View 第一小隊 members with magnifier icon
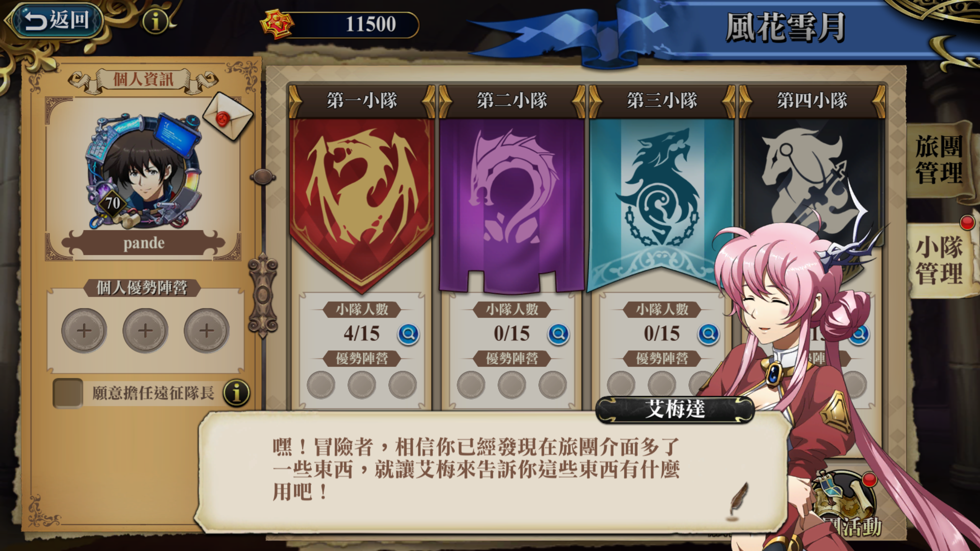Image resolution: width=980 pixels, height=551 pixels. pos(408,334)
